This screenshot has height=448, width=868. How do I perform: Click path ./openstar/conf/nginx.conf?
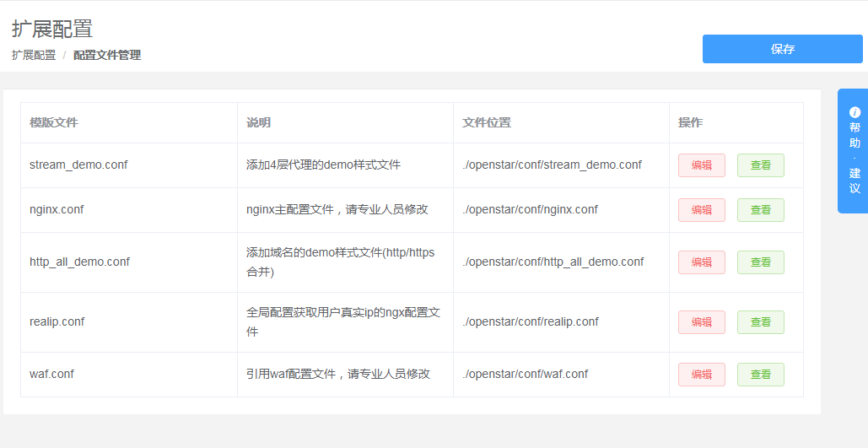(530, 210)
